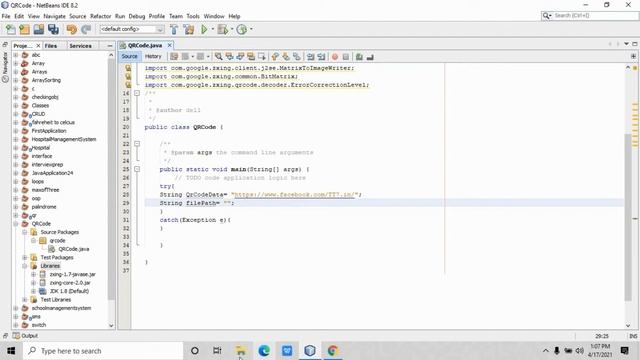
Task: Click Find Previous Occurrence icon
Action: (229, 57)
